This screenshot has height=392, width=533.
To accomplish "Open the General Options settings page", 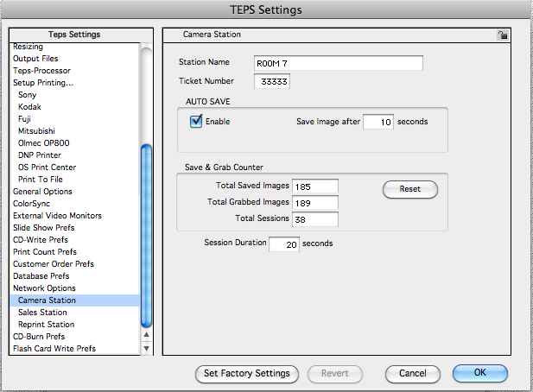I will pos(42,191).
